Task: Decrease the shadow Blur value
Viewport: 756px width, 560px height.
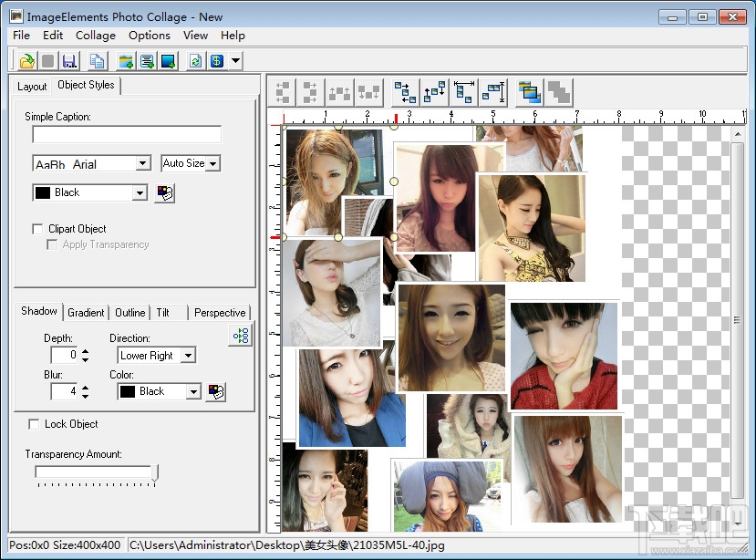Action: (x=86, y=396)
